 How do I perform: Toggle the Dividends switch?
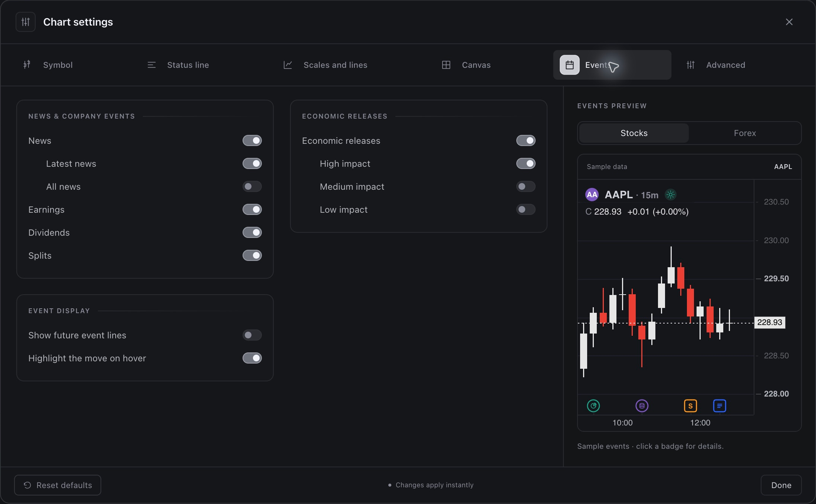click(252, 232)
